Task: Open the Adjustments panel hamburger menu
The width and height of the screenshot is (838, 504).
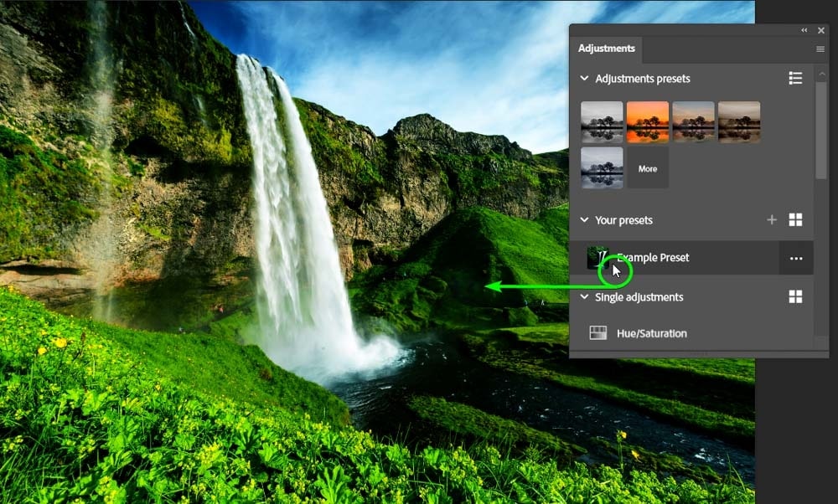Action: [x=820, y=49]
